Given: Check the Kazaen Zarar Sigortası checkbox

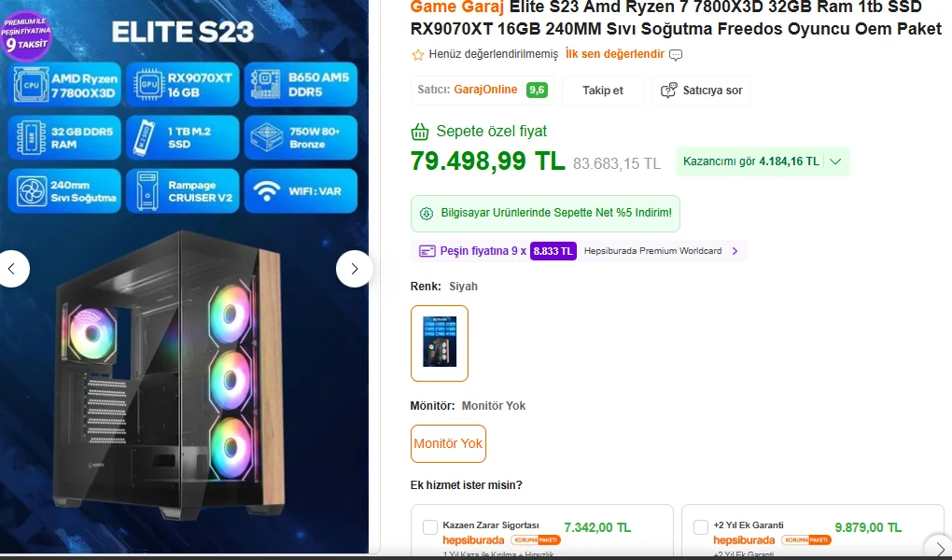Looking at the screenshot, I should 430,526.
